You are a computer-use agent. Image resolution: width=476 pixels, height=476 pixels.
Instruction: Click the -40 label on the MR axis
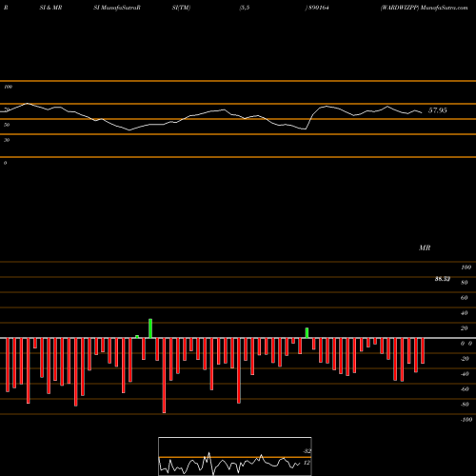(x=465, y=374)
